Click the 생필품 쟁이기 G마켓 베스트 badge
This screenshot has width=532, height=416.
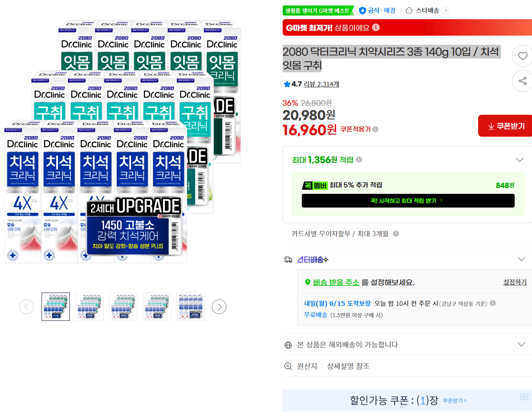318,11
